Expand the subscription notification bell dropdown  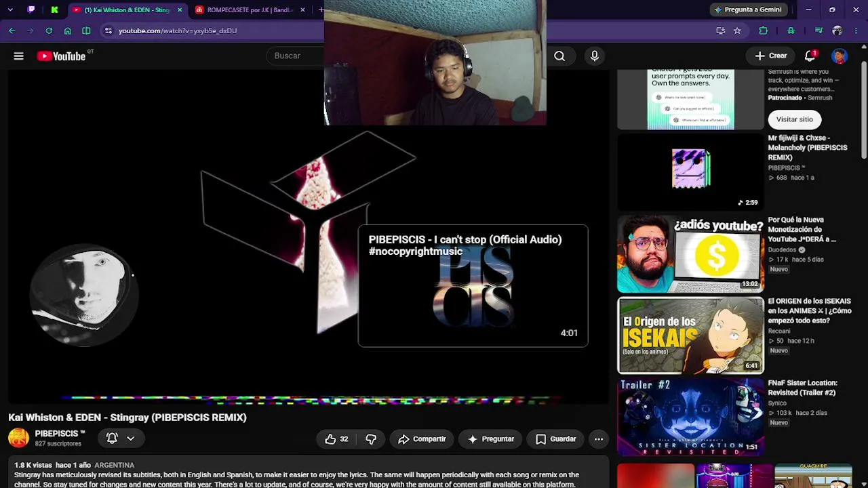click(121, 439)
